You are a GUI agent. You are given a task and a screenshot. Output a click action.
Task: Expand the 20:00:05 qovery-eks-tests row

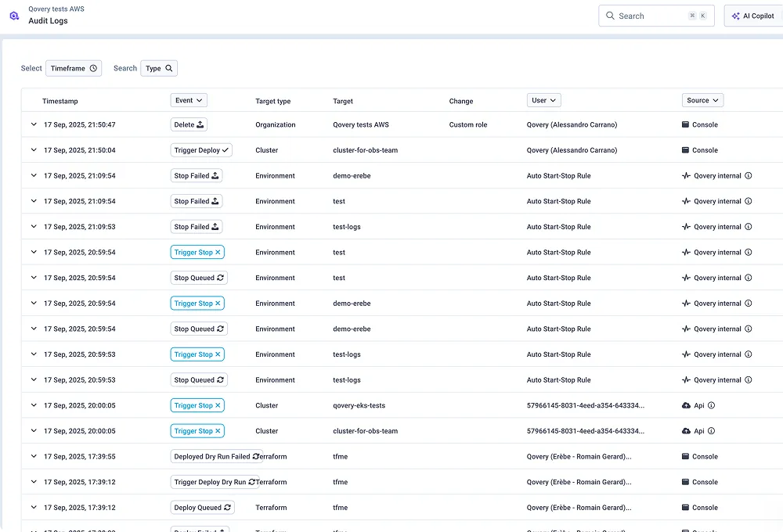tap(34, 404)
